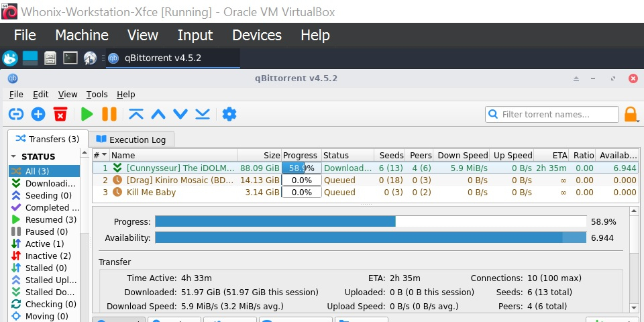
Task: Move torrent down in queue
Action: tap(180, 114)
